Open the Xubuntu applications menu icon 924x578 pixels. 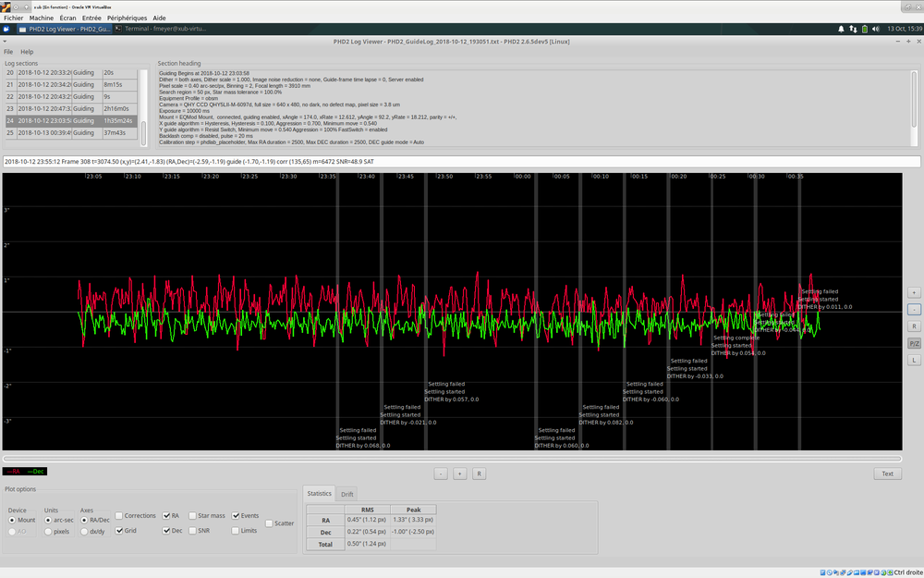[6, 29]
